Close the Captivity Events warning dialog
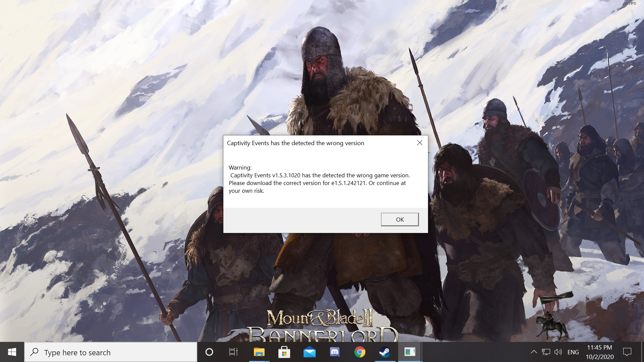 [x=420, y=143]
